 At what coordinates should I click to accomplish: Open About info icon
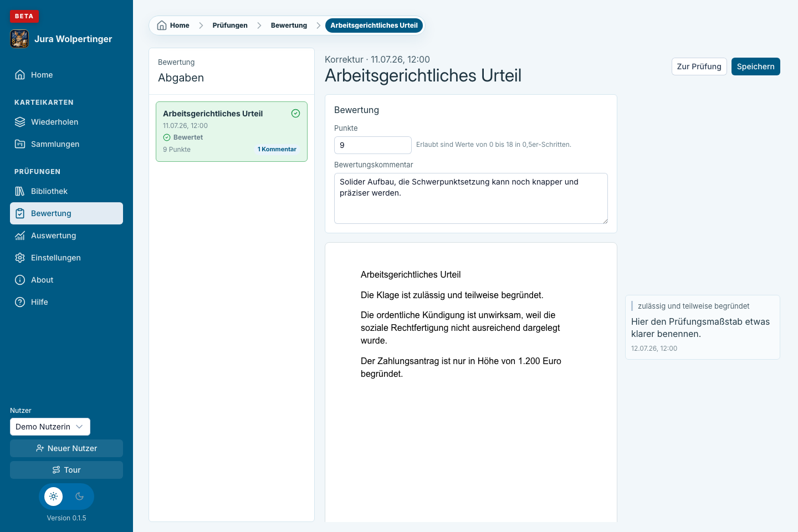point(20,280)
